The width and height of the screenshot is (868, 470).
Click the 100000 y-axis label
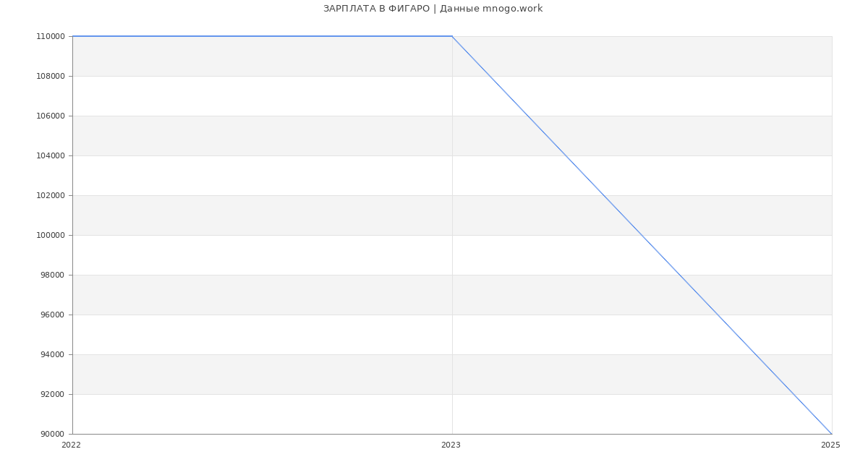[51, 236]
